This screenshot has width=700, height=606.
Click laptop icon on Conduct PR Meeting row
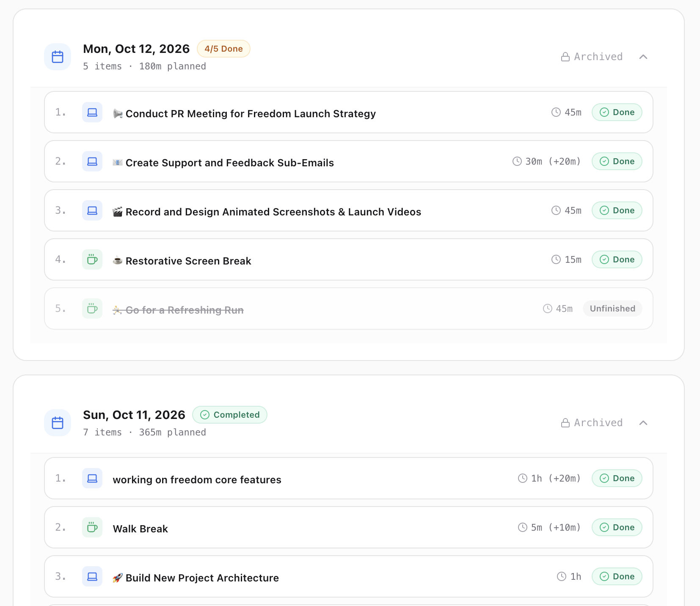coord(92,112)
